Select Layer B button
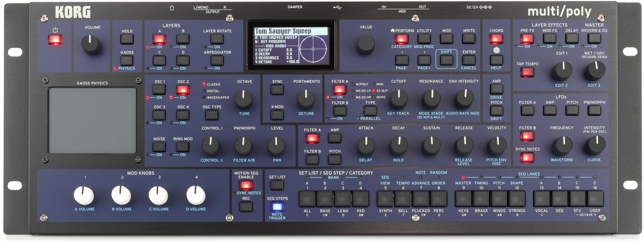The image size is (644, 244). point(183,39)
